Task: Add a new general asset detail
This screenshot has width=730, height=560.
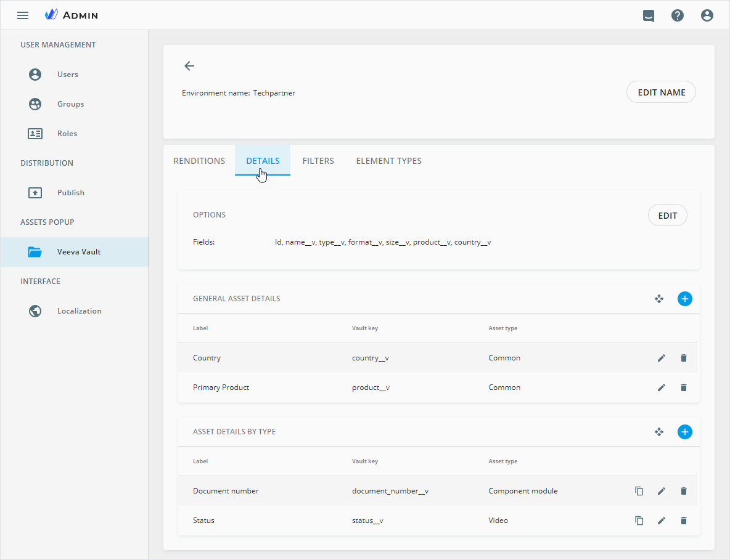Action: pyautogui.click(x=684, y=299)
